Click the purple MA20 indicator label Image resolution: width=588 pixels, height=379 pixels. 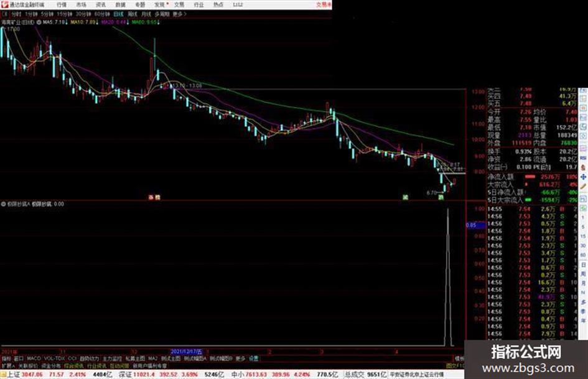[115, 22]
